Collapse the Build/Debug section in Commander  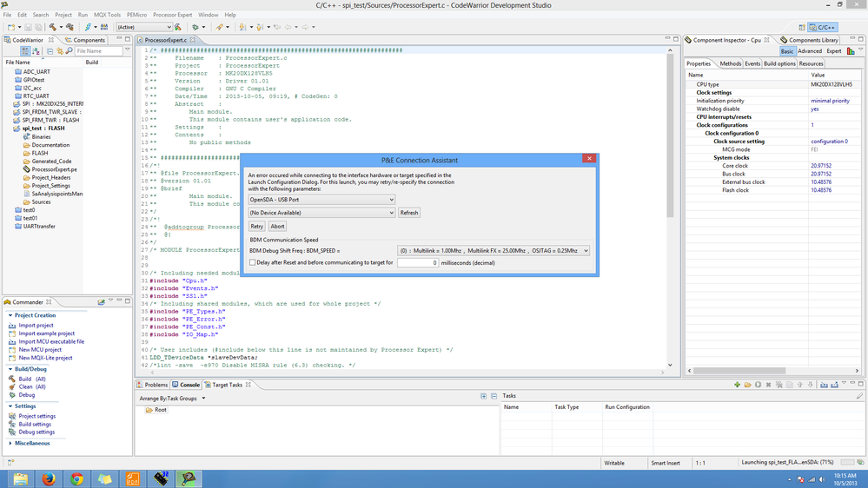click(10, 369)
